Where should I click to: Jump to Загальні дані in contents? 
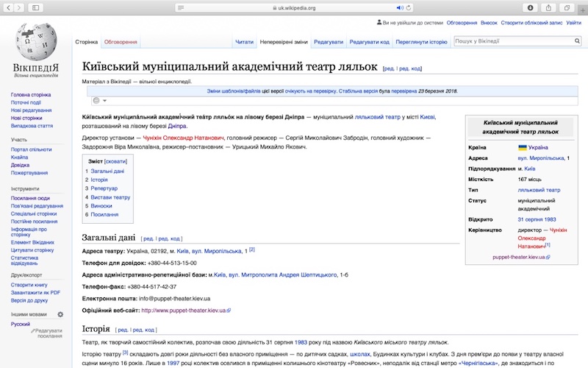pos(107,171)
